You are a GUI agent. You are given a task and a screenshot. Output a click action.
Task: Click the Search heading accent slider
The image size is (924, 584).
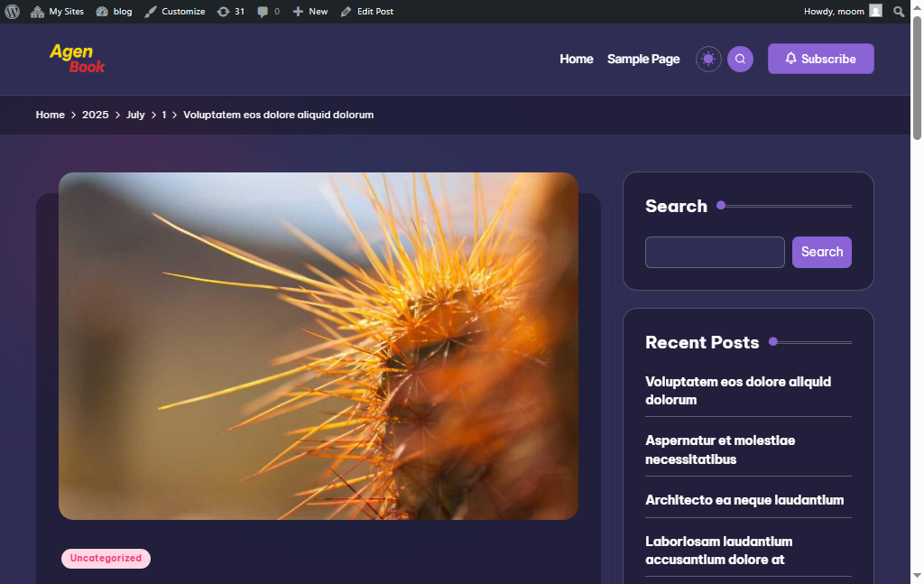[720, 206]
